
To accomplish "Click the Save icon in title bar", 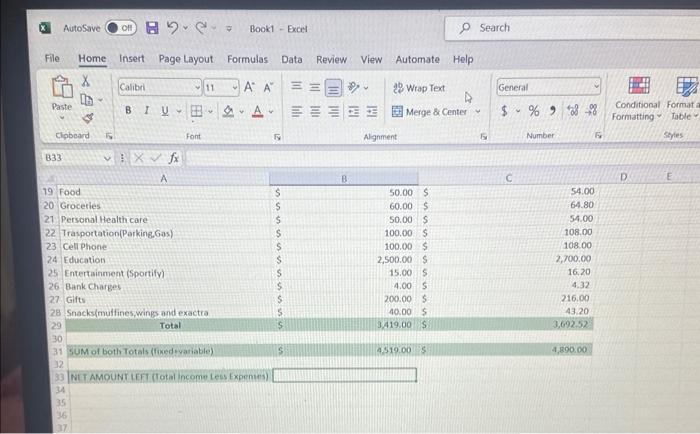I will (x=152, y=28).
